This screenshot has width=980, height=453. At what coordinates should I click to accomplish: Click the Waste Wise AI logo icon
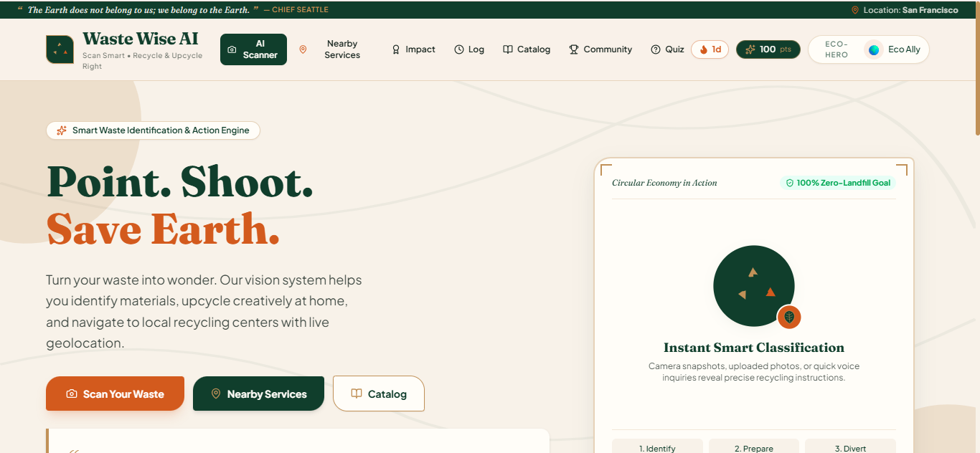pos(60,49)
